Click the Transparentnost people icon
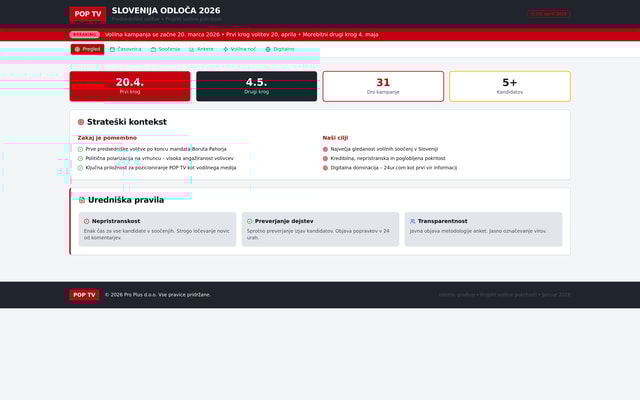 pos(412,220)
